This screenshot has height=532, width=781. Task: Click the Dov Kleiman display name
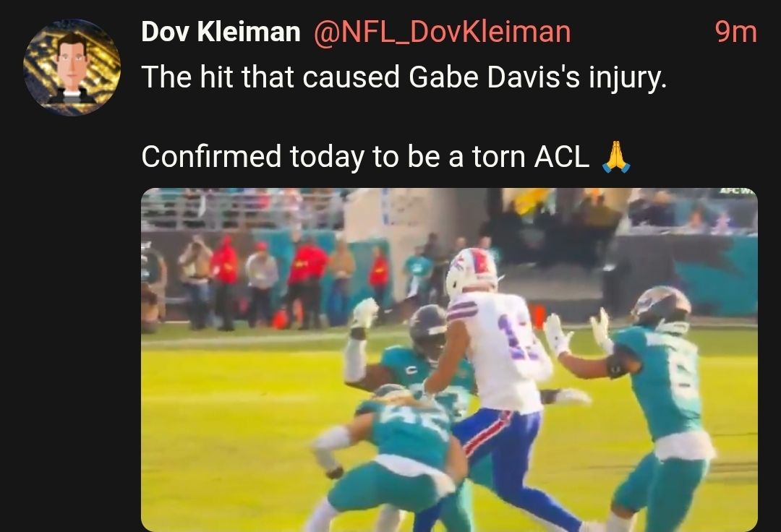pyautogui.click(x=221, y=32)
